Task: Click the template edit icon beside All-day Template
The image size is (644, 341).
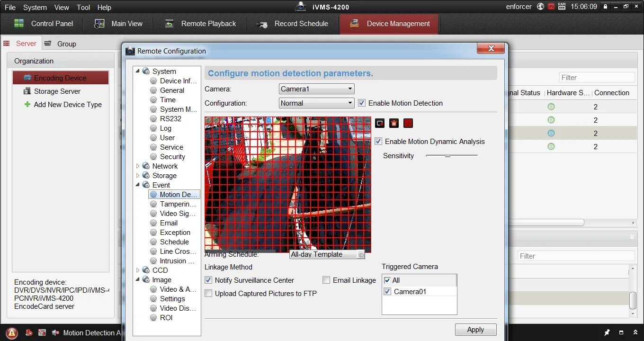Action: 361,255
